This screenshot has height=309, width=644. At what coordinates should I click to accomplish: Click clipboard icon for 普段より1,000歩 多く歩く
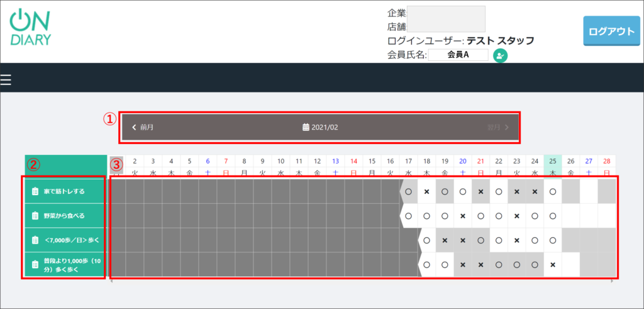coord(36,264)
